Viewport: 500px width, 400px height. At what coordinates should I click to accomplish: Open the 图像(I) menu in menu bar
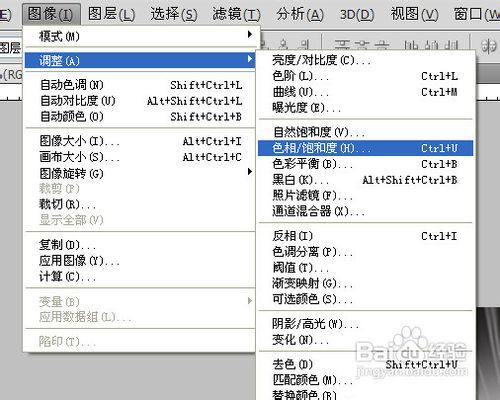pos(51,14)
